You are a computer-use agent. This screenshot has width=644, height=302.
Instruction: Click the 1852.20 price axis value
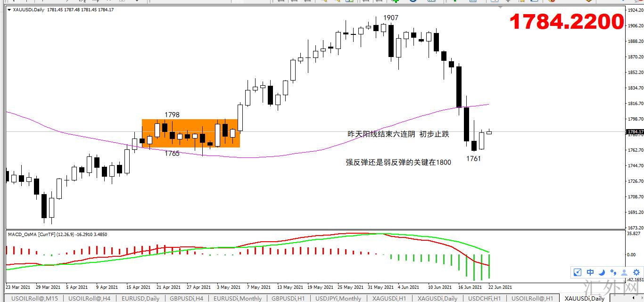[x=635, y=72]
